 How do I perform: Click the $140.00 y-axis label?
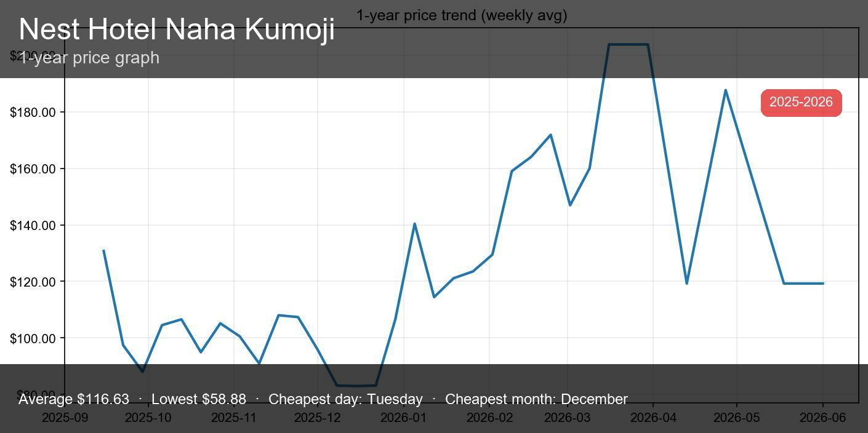tap(33, 226)
